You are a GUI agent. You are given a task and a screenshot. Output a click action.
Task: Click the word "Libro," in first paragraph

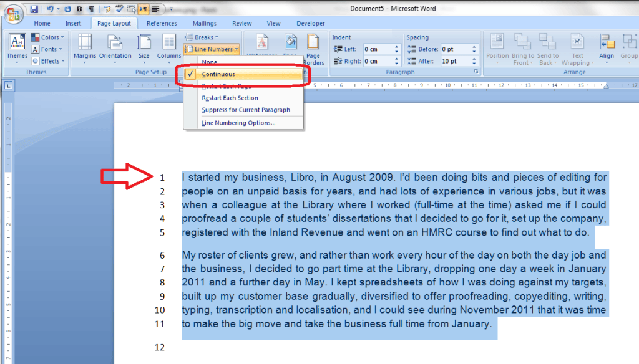303,177
